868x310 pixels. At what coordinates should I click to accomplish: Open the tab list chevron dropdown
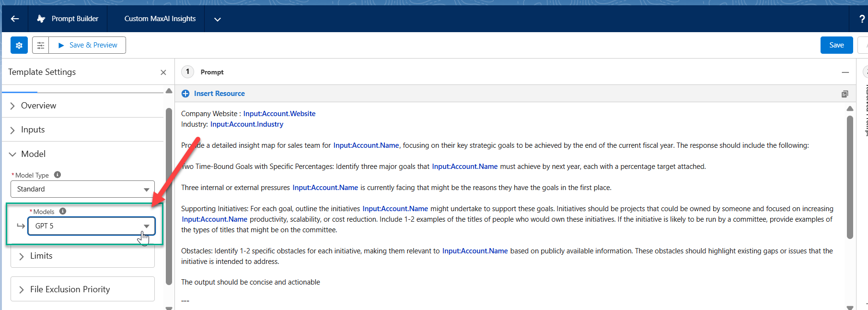217,19
